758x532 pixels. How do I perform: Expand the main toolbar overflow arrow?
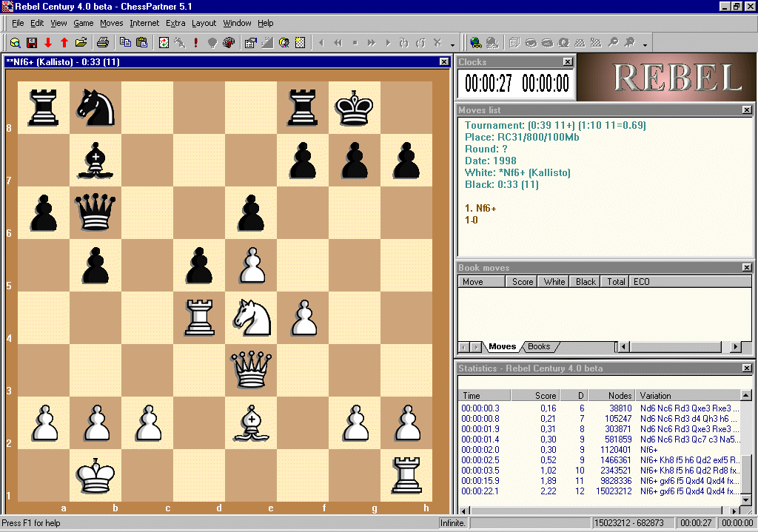click(x=452, y=45)
